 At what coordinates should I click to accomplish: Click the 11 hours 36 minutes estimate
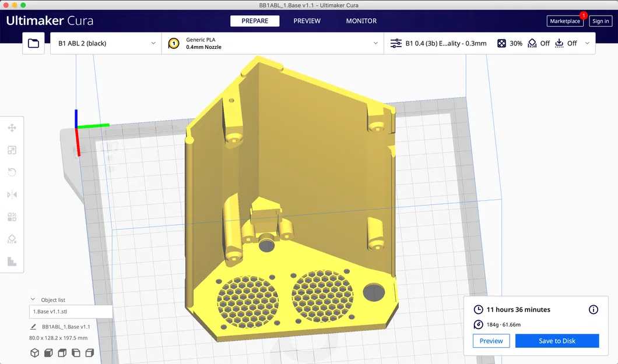tap(518, 310)
